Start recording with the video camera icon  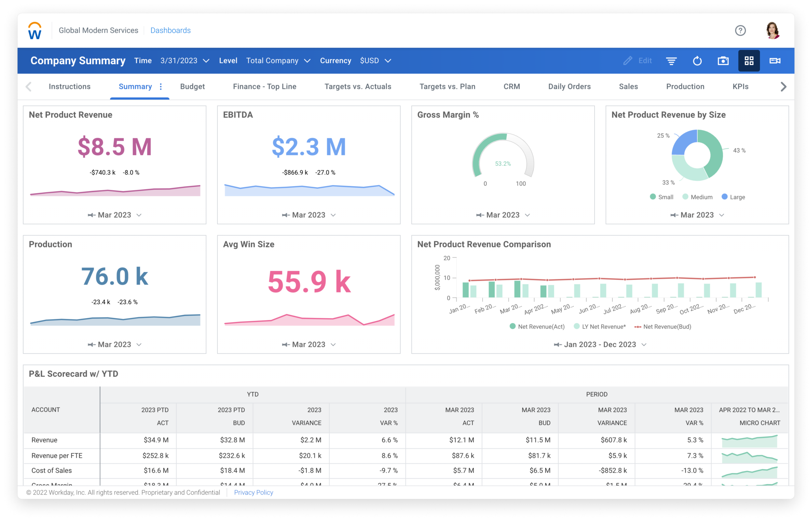coord(775,61)
